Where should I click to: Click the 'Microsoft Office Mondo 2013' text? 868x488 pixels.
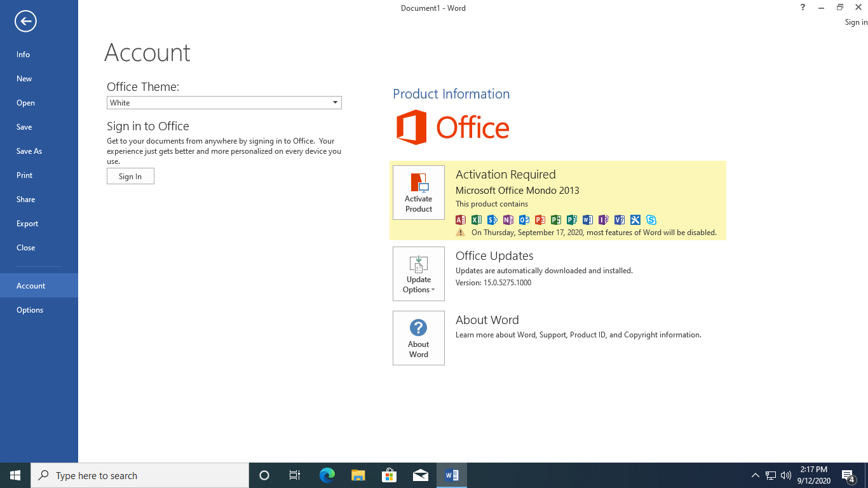click(x=517, y=191)
